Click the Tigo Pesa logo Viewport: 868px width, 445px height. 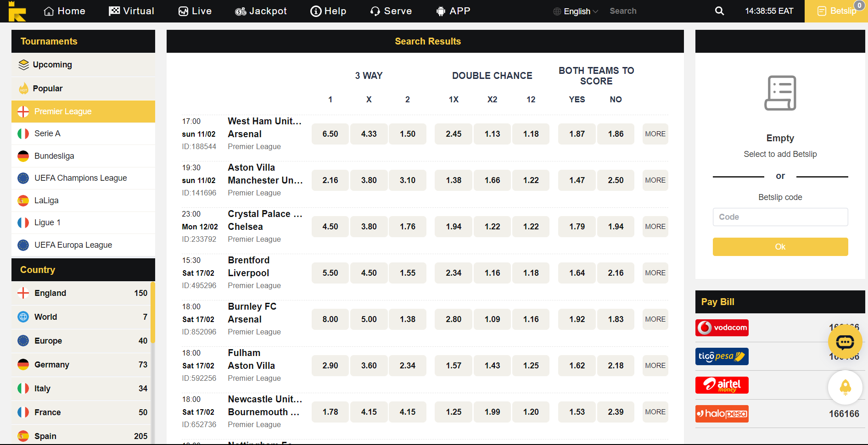(x=722, y=356)
